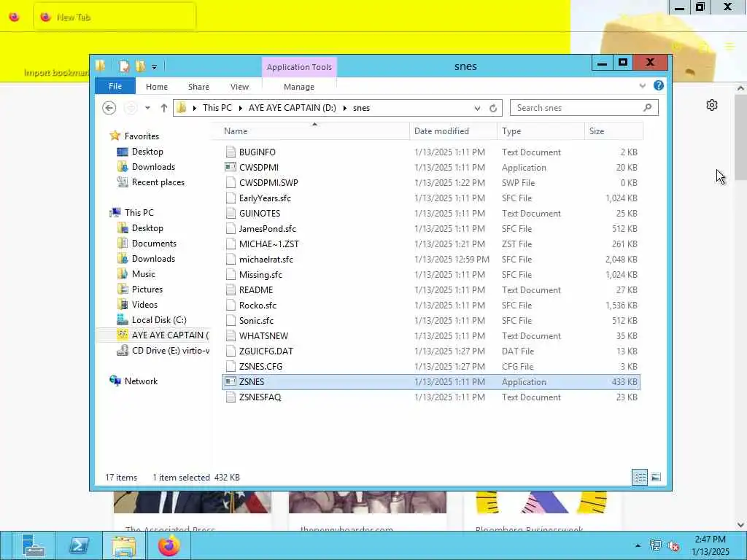This screenshot has width=747, height=560.
Task: Customize Quick Access Toolbar dropdown
Action: [x=154, y=66]
